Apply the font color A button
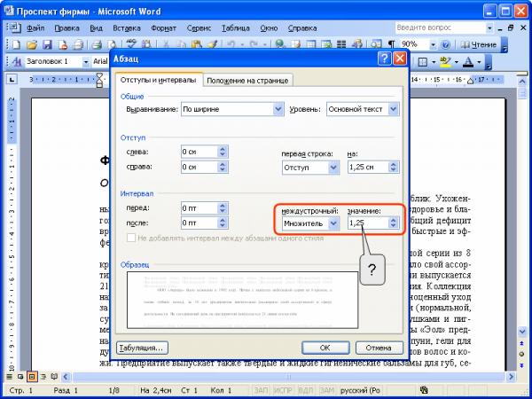Viewport: 532px width, 399px height. [468, 62]
